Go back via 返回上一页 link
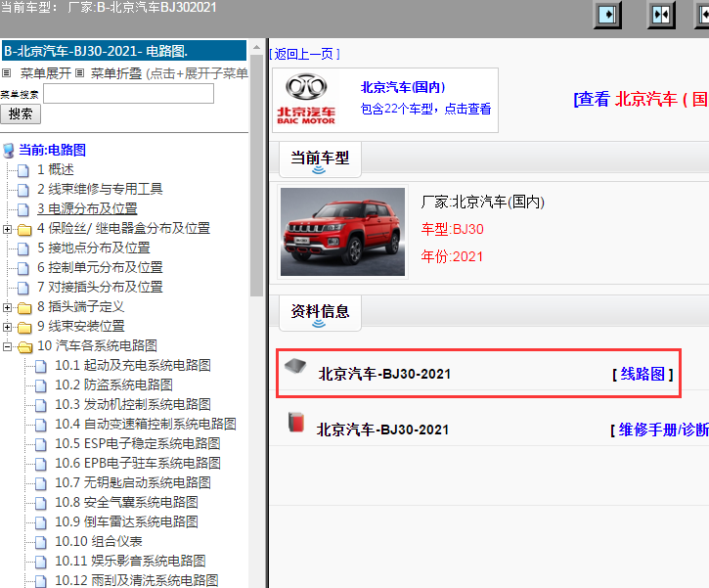Screen dimensions: 709x588 click(305, 54)
